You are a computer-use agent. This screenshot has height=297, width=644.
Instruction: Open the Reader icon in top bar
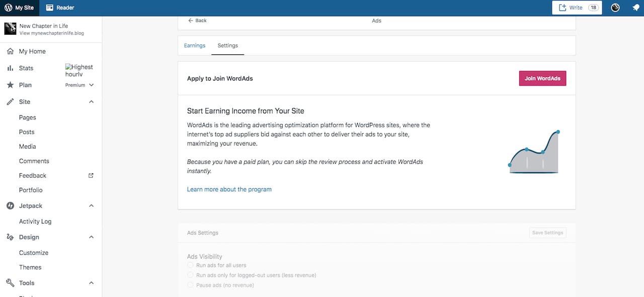pyautogui.click(x=49, y=8)
